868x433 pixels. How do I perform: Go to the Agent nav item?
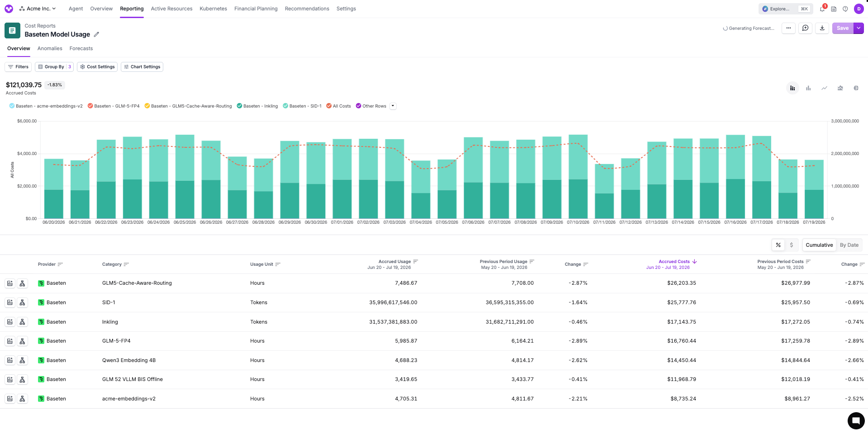[x=76, y=9]
